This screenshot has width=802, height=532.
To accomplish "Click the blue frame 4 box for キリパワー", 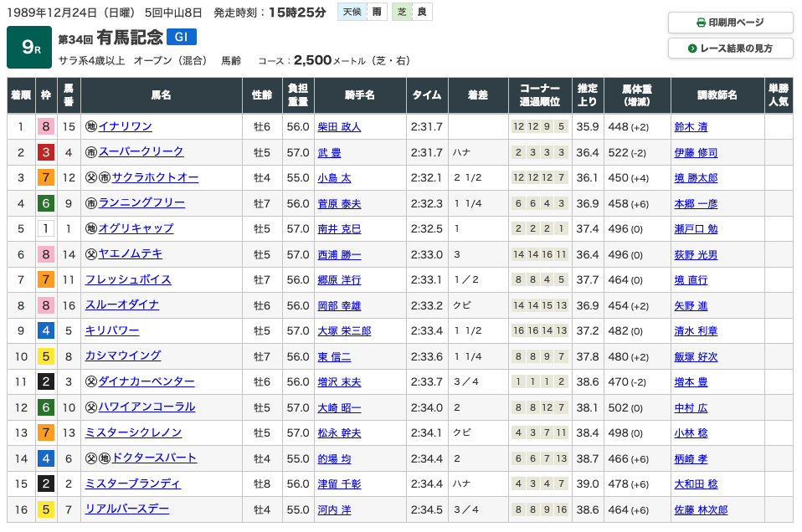I will [x=46, y=331].
